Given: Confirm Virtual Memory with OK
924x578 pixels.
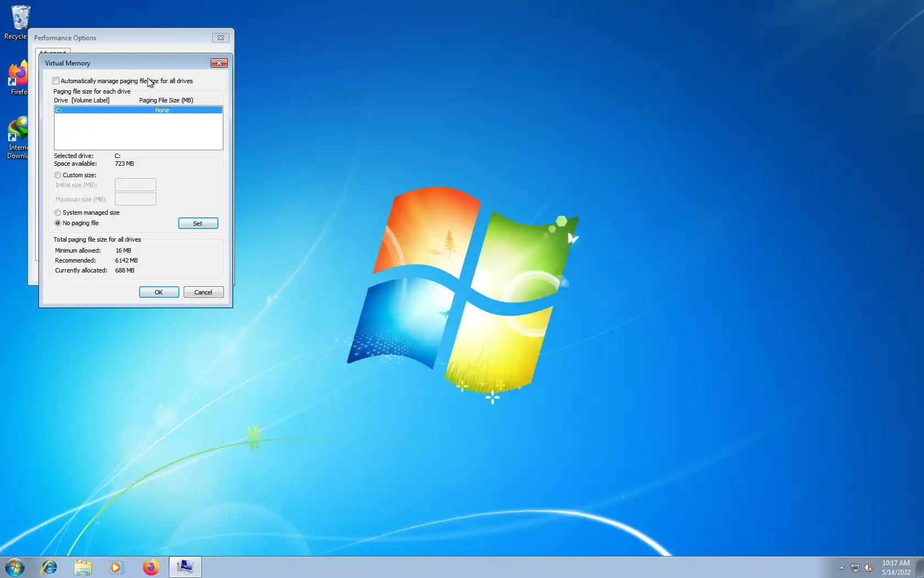Looking at the screenshot, I should pyautogui.click(x=159, y=292).
